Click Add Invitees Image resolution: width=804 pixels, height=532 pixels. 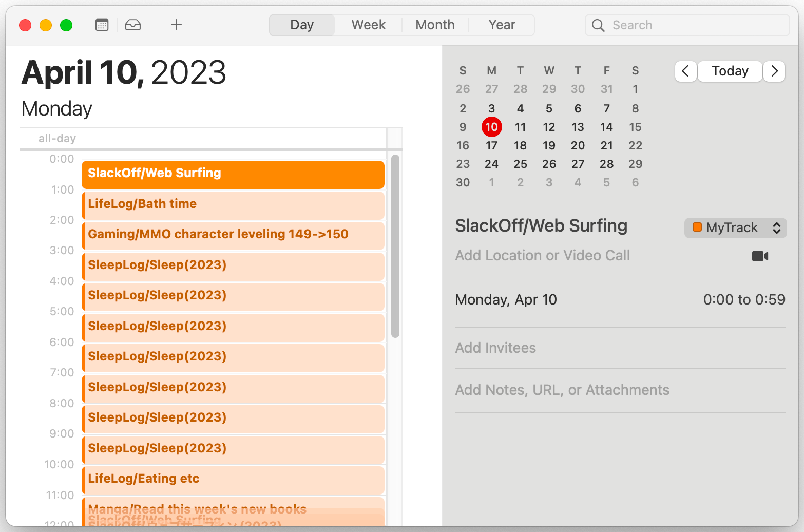[495, 348]
